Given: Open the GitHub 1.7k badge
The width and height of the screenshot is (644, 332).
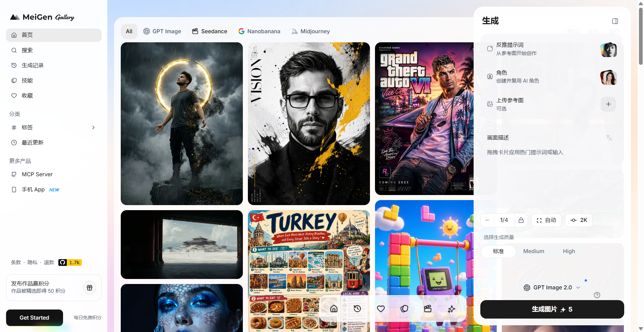Looking at the screenshot, I should point(70,263).
